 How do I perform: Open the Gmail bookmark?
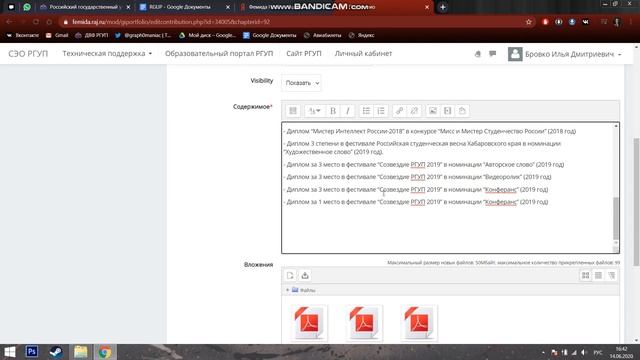57,35
